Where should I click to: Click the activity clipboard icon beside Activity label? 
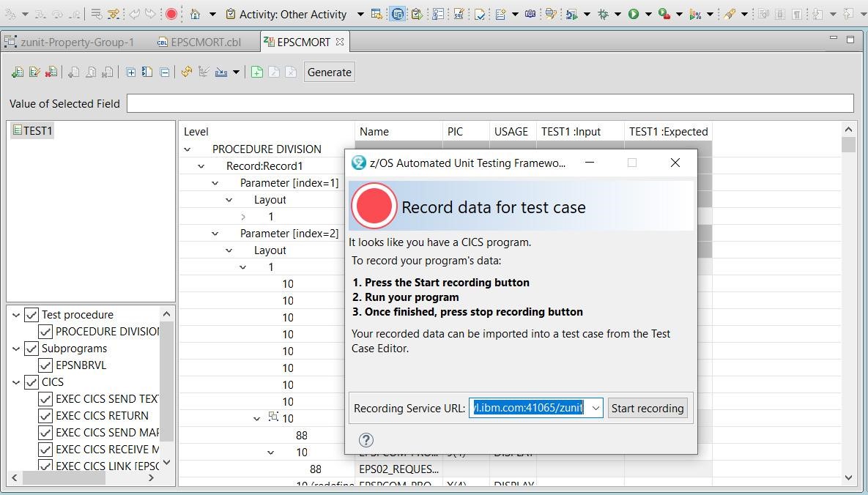click(x=230, y=15)
